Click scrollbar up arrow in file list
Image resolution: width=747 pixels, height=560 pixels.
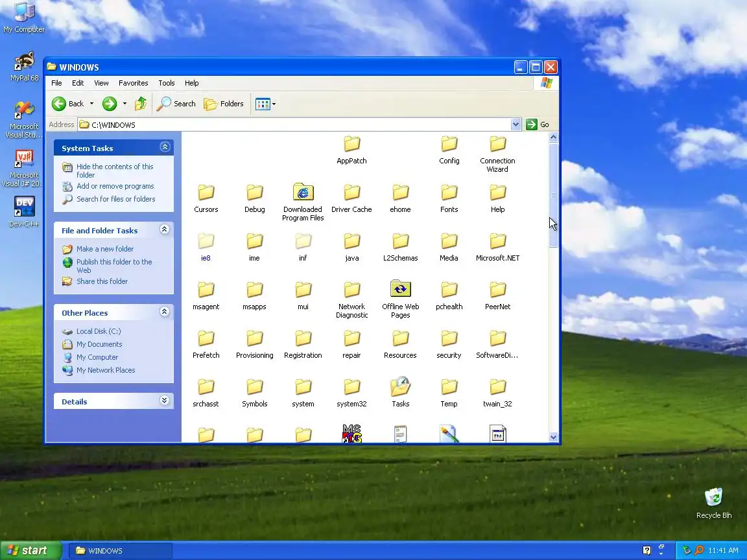pos(553,137)
